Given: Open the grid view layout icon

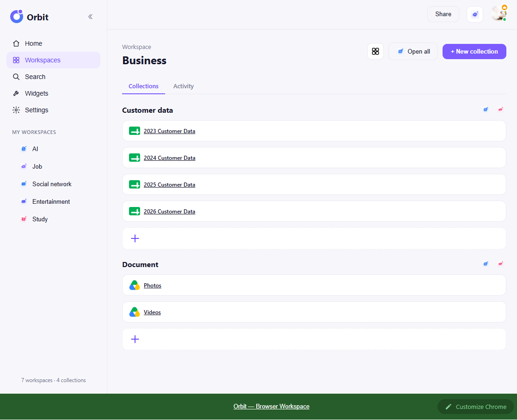Looking at the screenshot, I should (375, 51).
